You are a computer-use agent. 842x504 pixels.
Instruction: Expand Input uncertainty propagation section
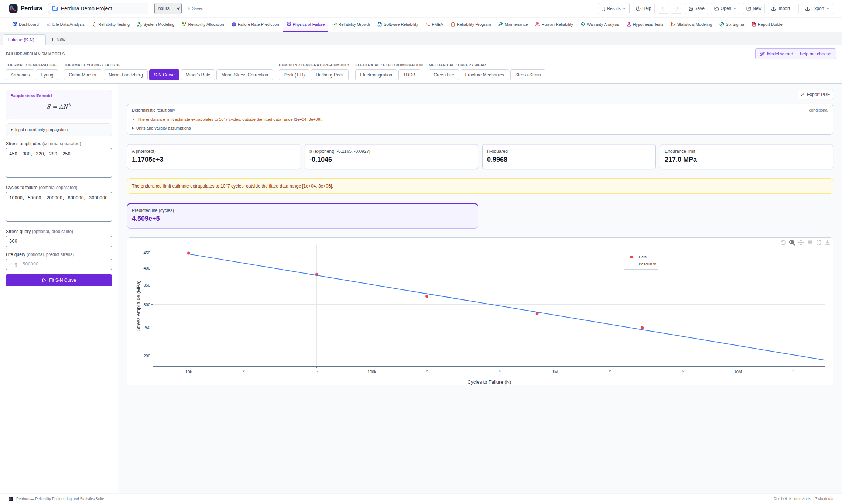(59, 130)
